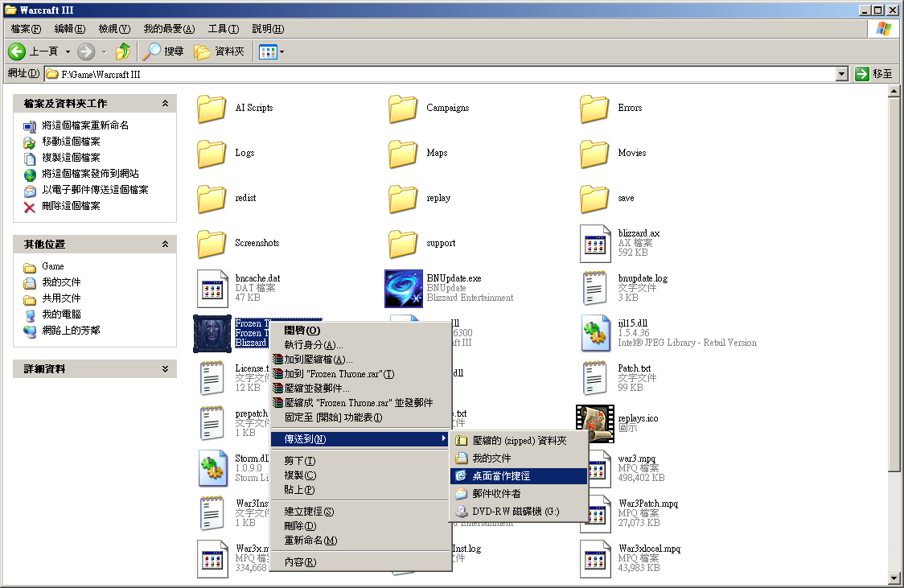Select the Screenshots folder icon
The height and width of the screenshot is (588, 904).
pyautogui.click(x=212, y=243)
